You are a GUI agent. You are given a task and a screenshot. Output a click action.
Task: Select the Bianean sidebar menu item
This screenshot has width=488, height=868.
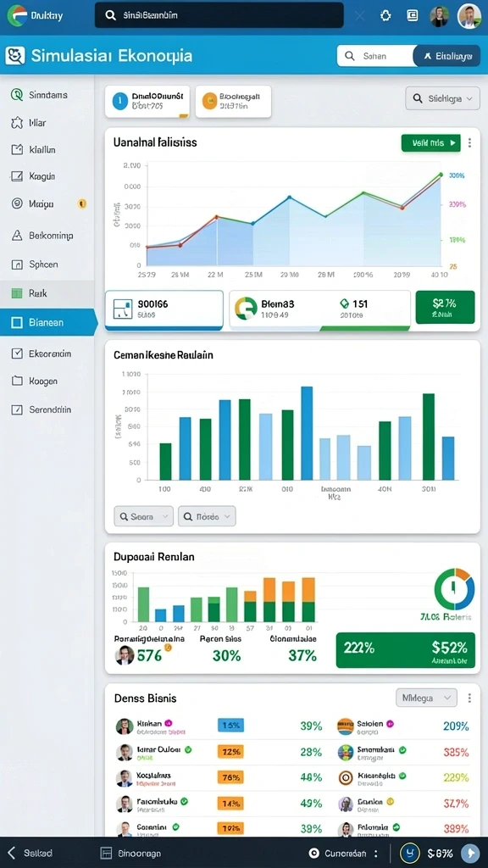pyautogui.click(x=47, y=322)
